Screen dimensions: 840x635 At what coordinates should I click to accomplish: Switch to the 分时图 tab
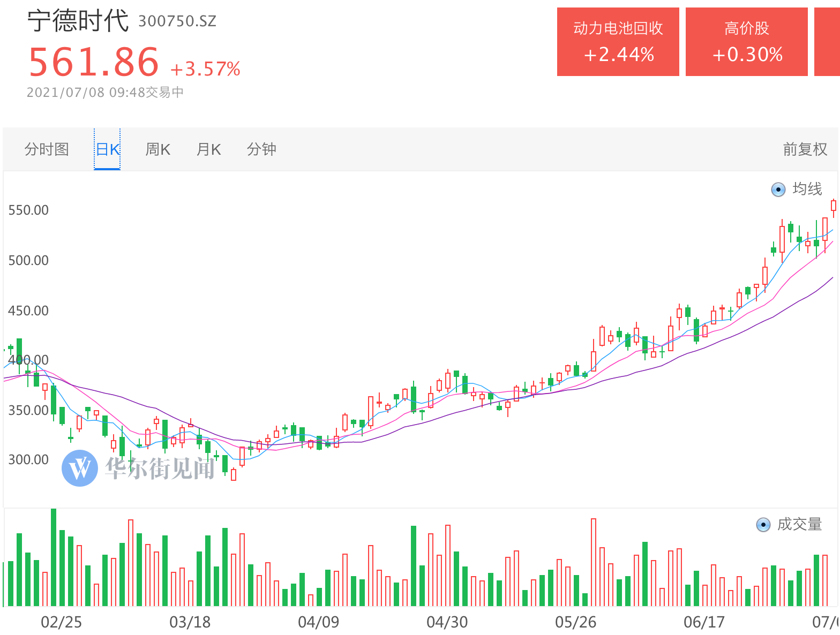click(47, 149)
